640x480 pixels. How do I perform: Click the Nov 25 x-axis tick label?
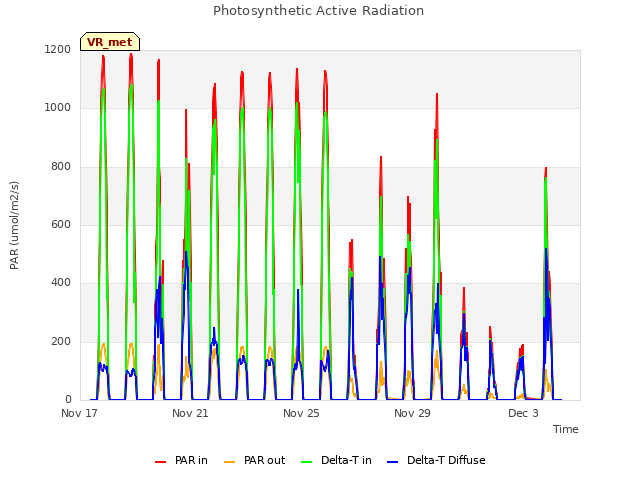click(x=301, y=413)
